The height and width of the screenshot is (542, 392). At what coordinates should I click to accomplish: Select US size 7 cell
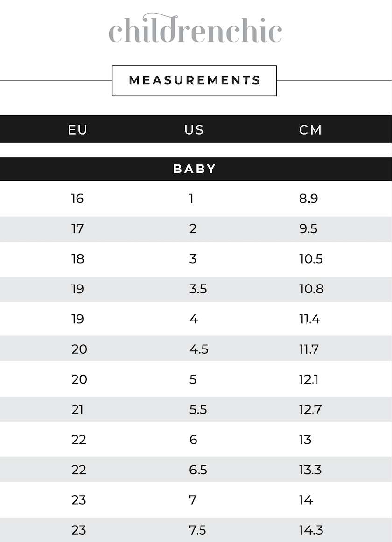193,500
